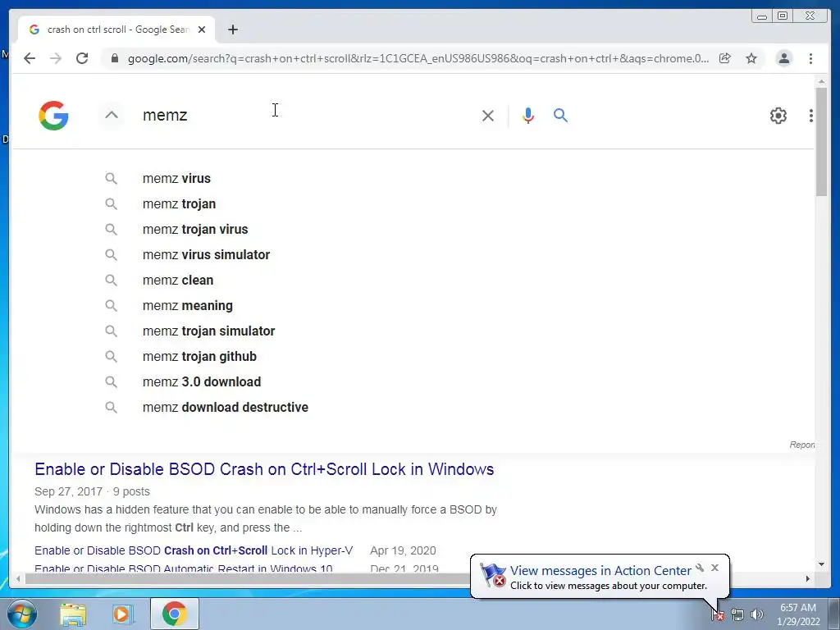Screen dimensions: 840x630
Task: Show calendar from taskbar clock
Action: pos(798,614)
